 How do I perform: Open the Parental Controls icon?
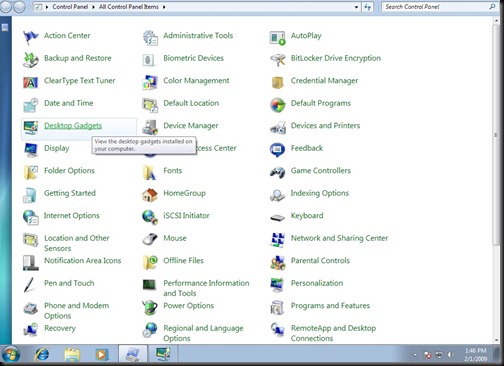278,262
